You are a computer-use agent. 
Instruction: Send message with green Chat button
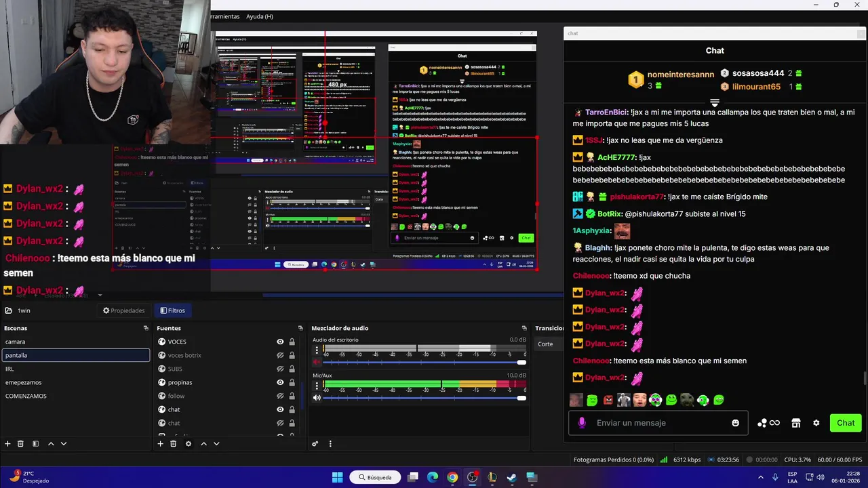click(846, 423)
